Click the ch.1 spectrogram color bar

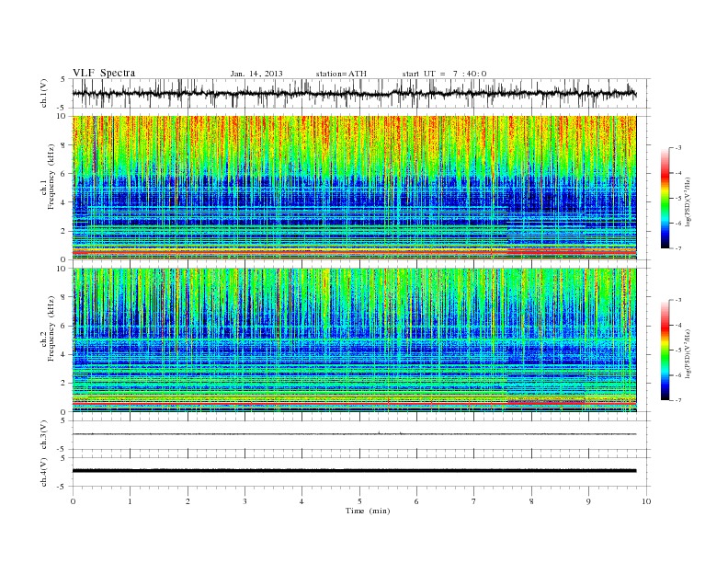[665, 199]
